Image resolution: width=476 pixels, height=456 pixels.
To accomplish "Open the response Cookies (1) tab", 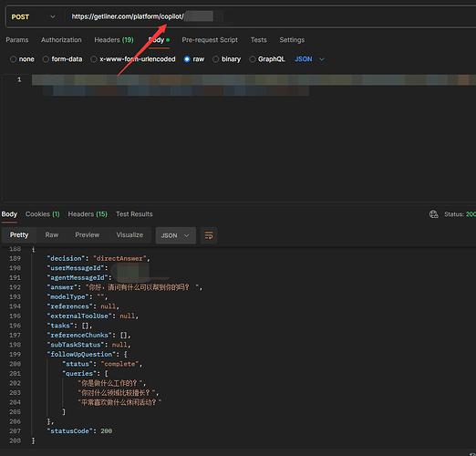I will click(x=43, y=214).
